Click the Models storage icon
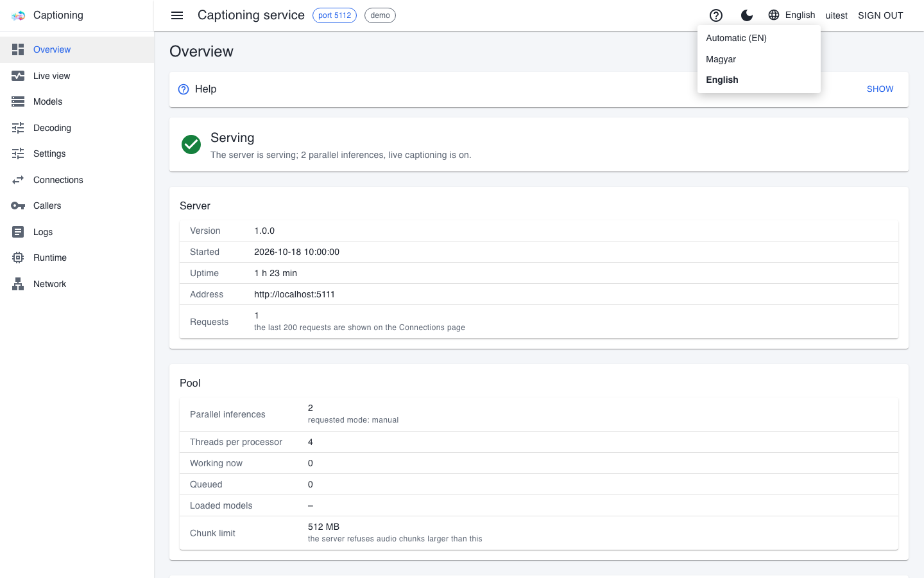 pos(18,101)
